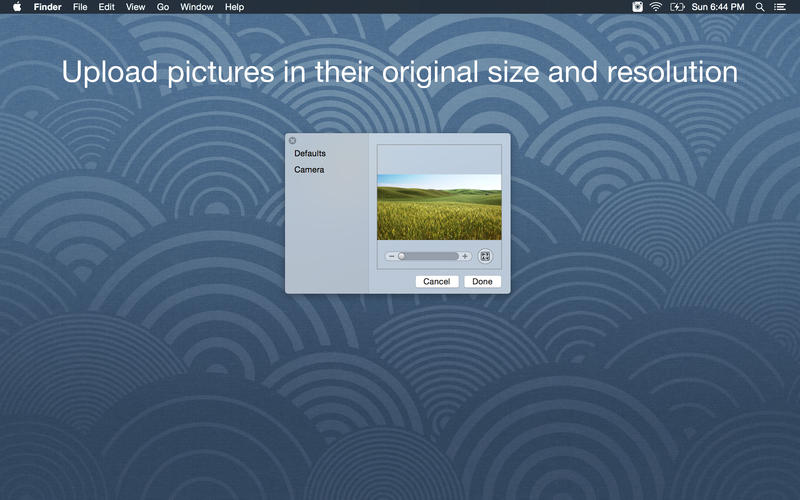Click the wheat field picture preview

pos(439,207)
